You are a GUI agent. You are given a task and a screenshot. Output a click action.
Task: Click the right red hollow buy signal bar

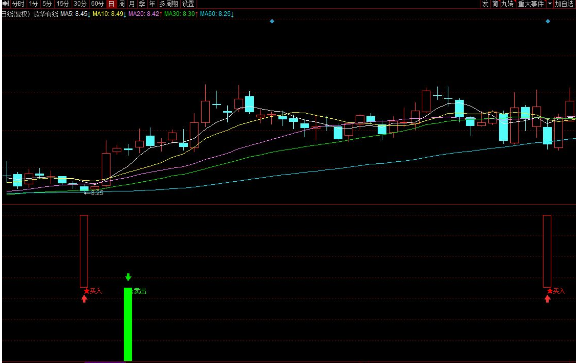547,251
